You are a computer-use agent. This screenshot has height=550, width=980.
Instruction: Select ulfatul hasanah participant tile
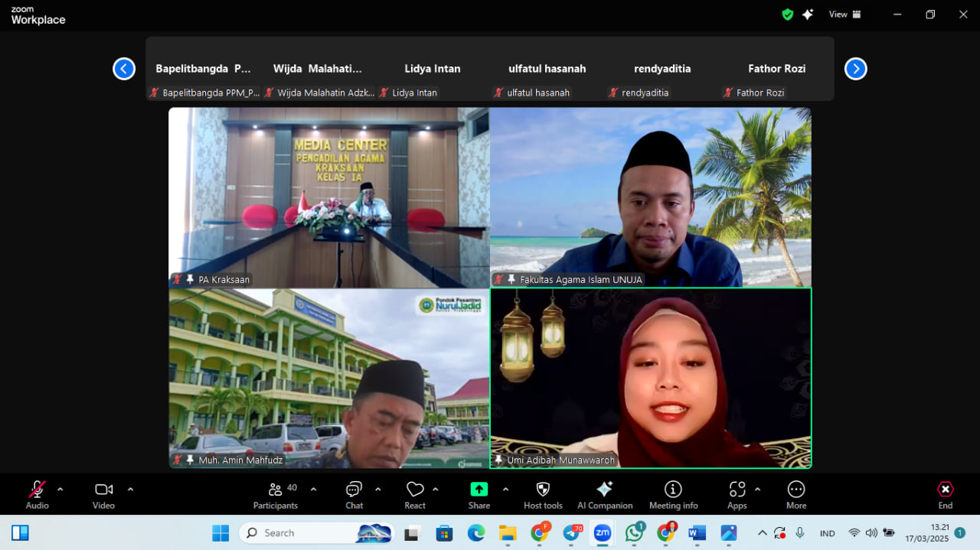tap(547, 69)
